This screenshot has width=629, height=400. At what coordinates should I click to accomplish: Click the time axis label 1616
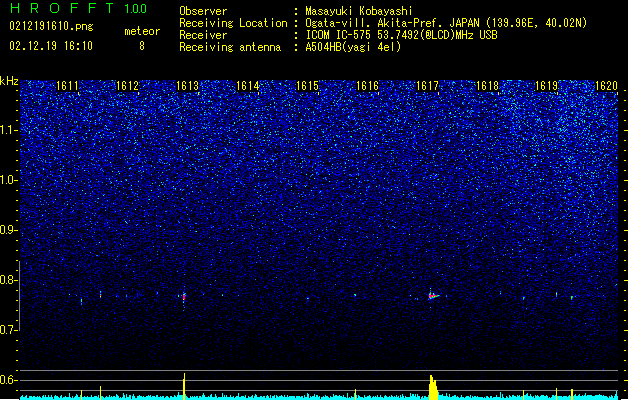(367, 86)
